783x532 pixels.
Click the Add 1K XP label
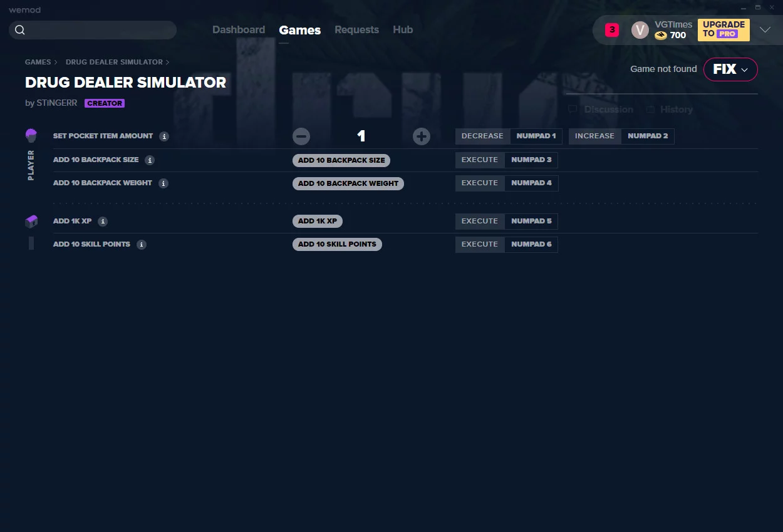72,222
